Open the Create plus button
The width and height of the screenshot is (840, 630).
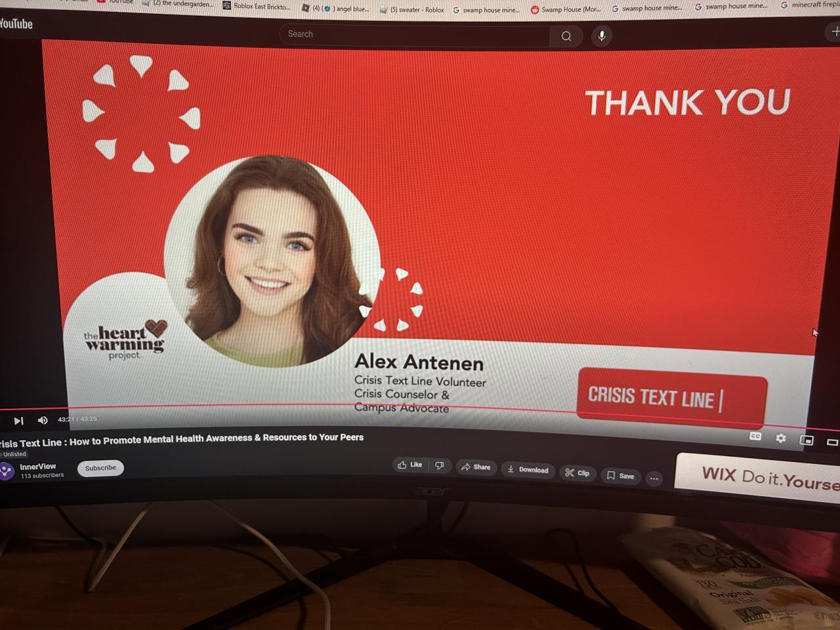835,31
